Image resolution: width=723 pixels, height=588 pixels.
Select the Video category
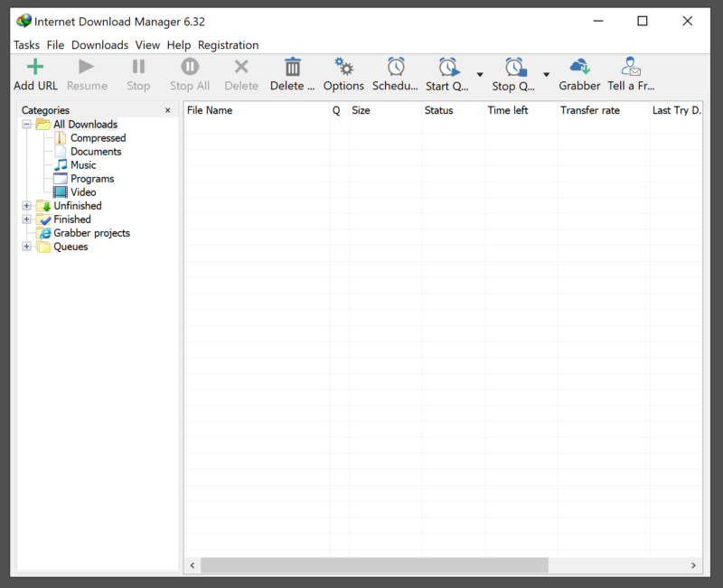(83, 192)
